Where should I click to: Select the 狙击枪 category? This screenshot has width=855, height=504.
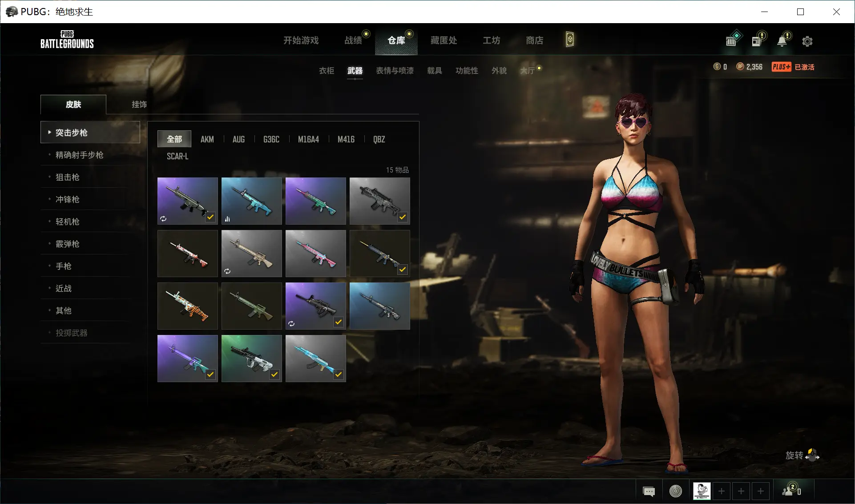click(x=90, y=177)
